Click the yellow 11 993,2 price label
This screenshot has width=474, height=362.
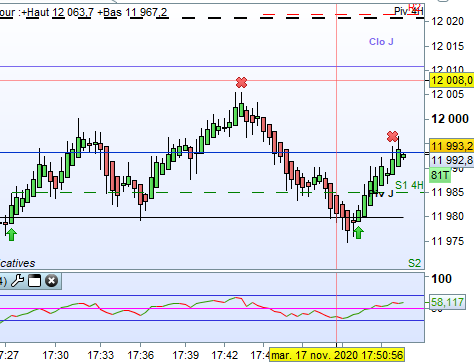click(452, 146)
